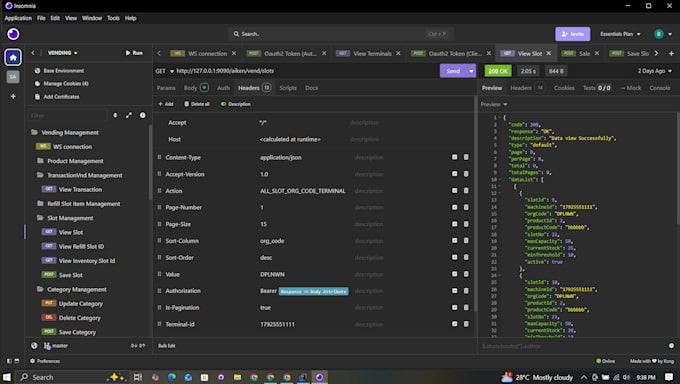Uncheck the Page-Size header checkbox
This screenshot has width=680, height=384.
[454, 224]
